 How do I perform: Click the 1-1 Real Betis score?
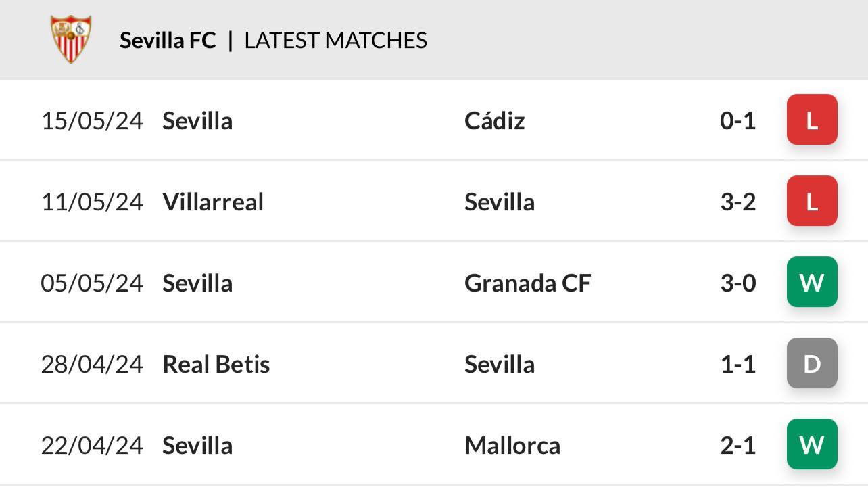(x=738, y=364)
